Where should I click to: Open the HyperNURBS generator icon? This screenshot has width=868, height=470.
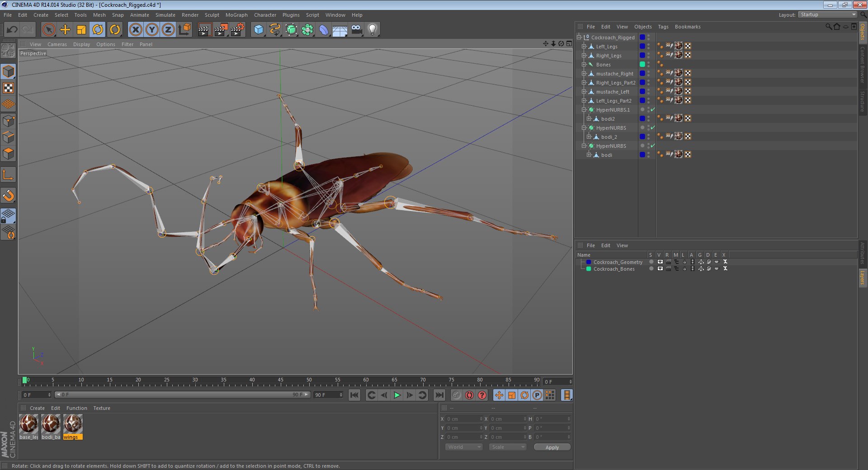click(x=292, y=30)
